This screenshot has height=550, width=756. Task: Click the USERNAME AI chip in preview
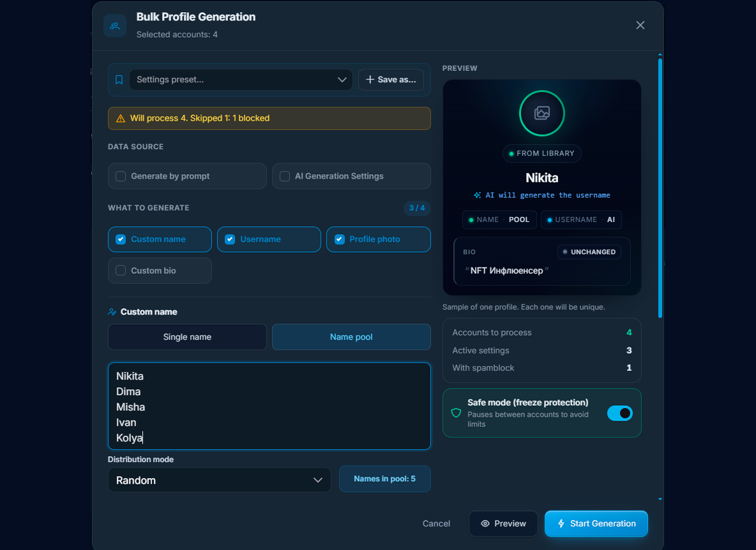pyautogui.click(x=581, y=219)
